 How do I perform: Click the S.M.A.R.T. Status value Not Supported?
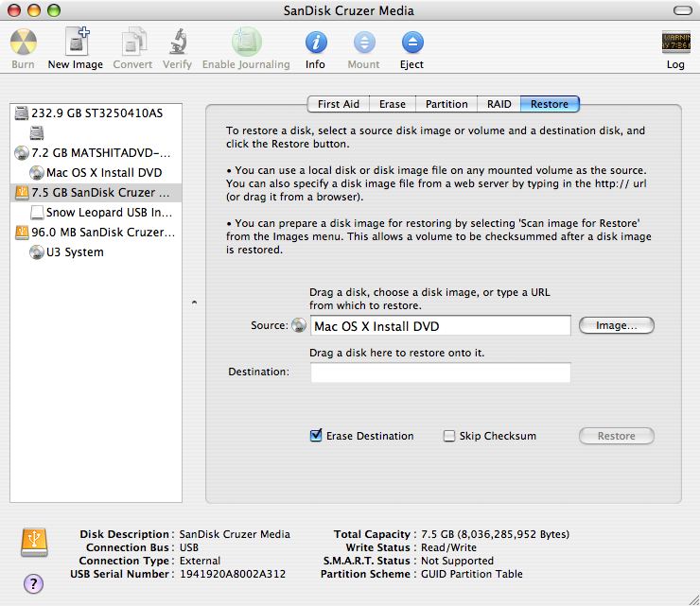[457, 561]
